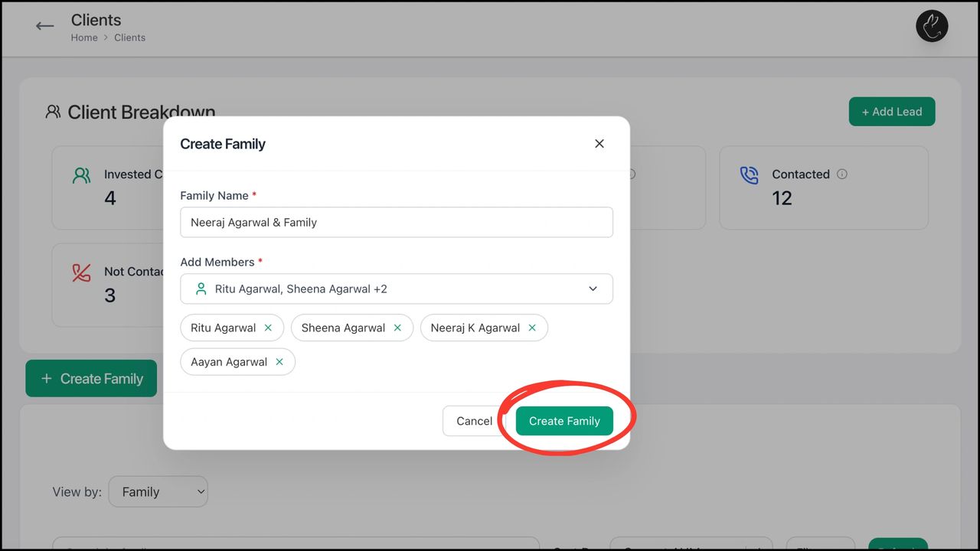Screen dimensions: 980x551
Task: Open the View by Family dropdown
Action: tap(158, 491)
